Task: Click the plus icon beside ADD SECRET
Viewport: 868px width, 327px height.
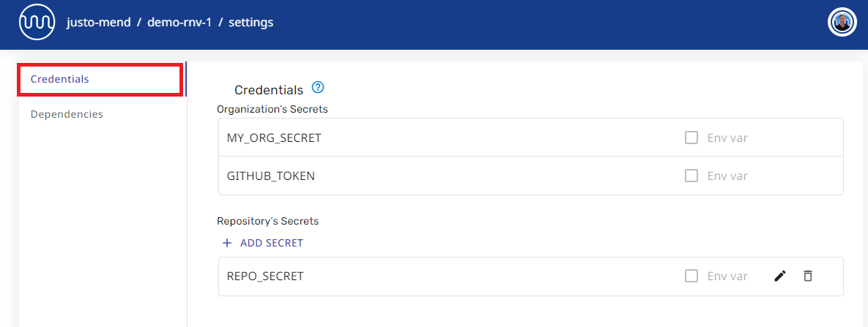Action: (x=226, y=243)
